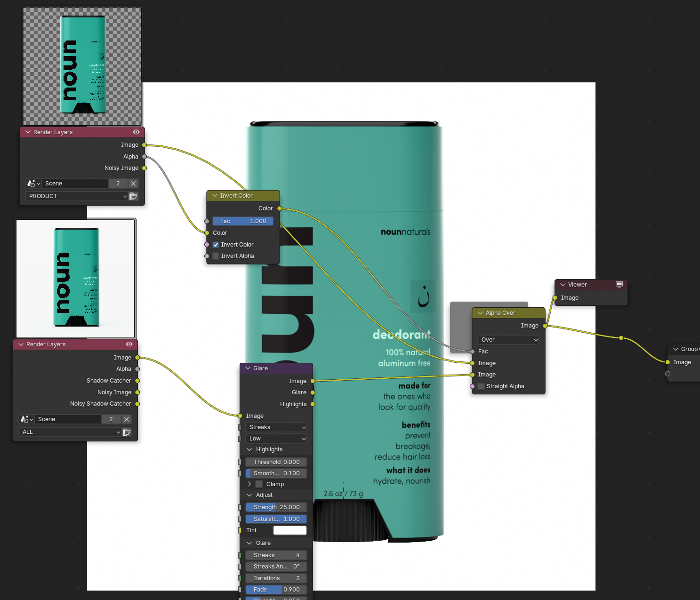Unlink the scene from ALL Render Layers node
700x600 pixels.
point(127,419)
